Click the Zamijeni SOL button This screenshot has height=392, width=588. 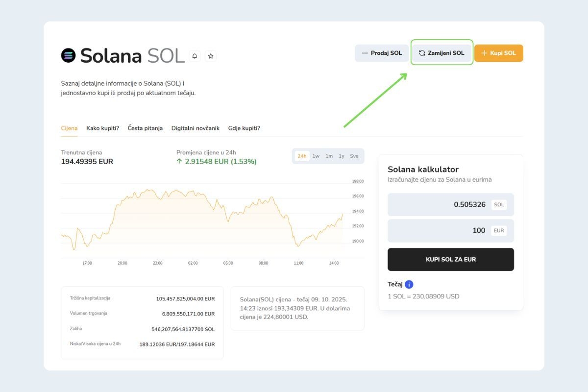click(x=441, y=53)
